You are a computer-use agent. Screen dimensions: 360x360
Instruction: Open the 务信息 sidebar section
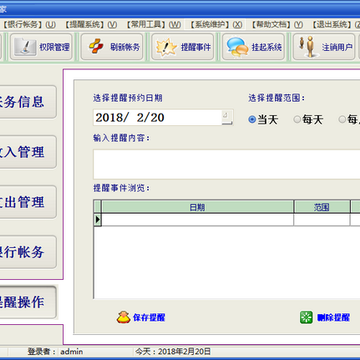pyautogui.click(x=27, y=102)
